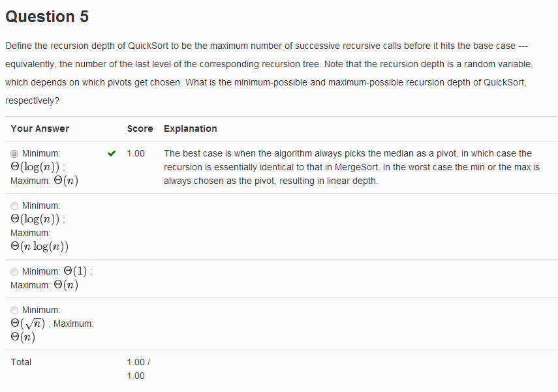Viewport: 558px width, 392px height.
Task: Click the 'Maximum:' label in the last option
Action: click(73, 324)
